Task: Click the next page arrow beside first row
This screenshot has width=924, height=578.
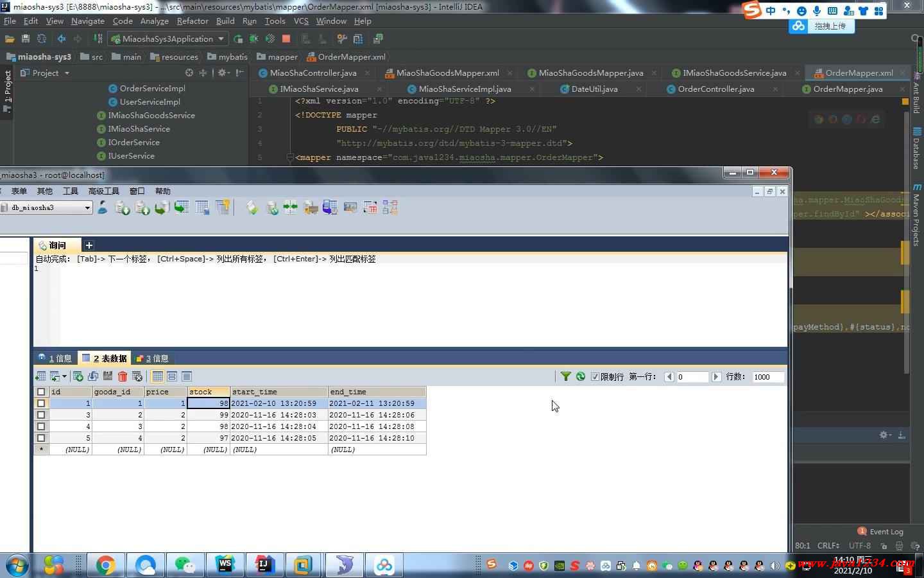Action: (717, 377)
